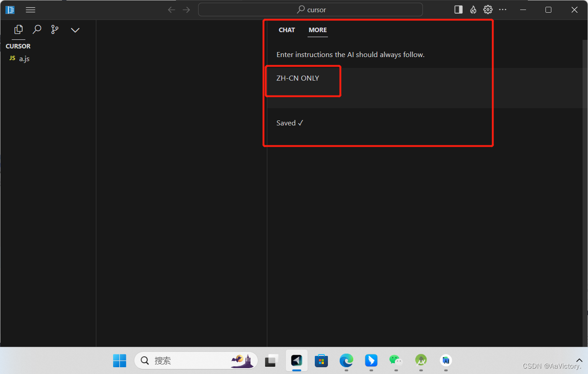Click the Cursor app taskbar icon
The width and height of the screenshot is (588, 374).
click(x=297, y=360)
